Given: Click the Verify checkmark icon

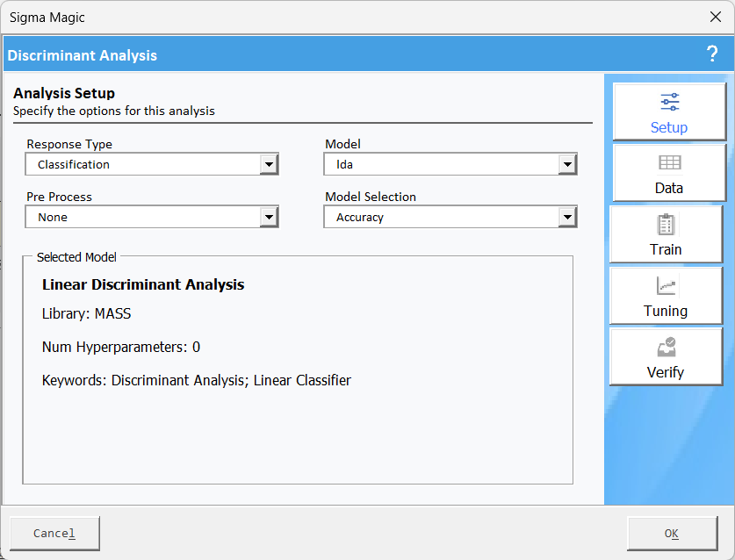Looking at the screenshot, I should [x=666, y=347].
